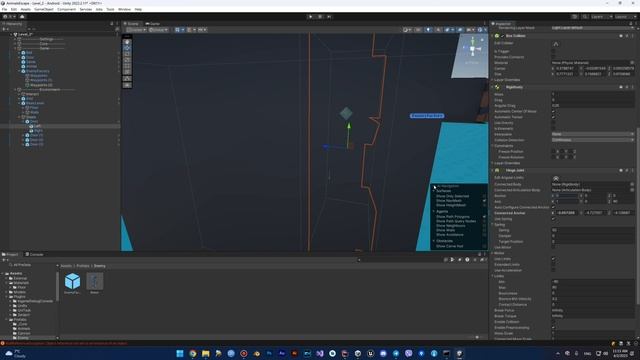Open the Box Collider component options menu

[633, 36]
